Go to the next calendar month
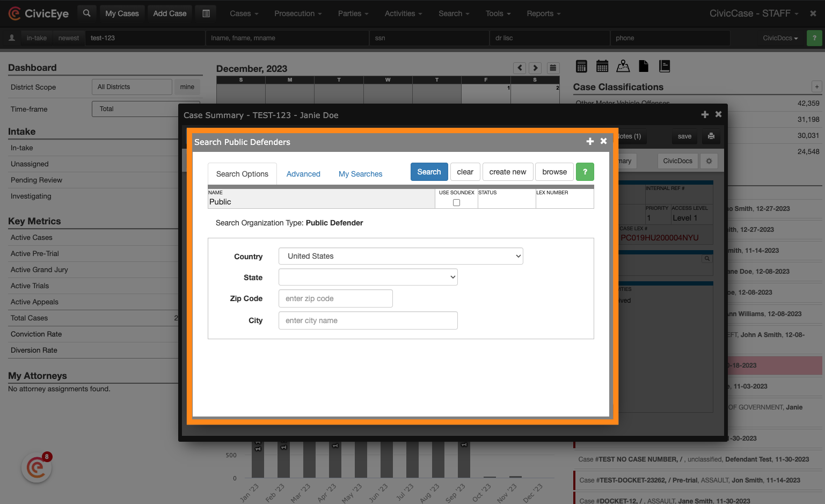825x504 pixels. 535,68
